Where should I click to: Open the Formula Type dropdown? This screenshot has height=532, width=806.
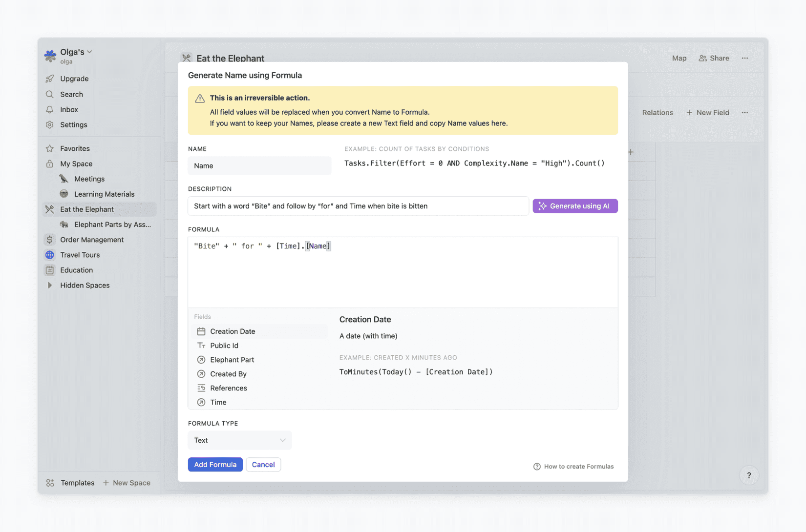[239, 440]
